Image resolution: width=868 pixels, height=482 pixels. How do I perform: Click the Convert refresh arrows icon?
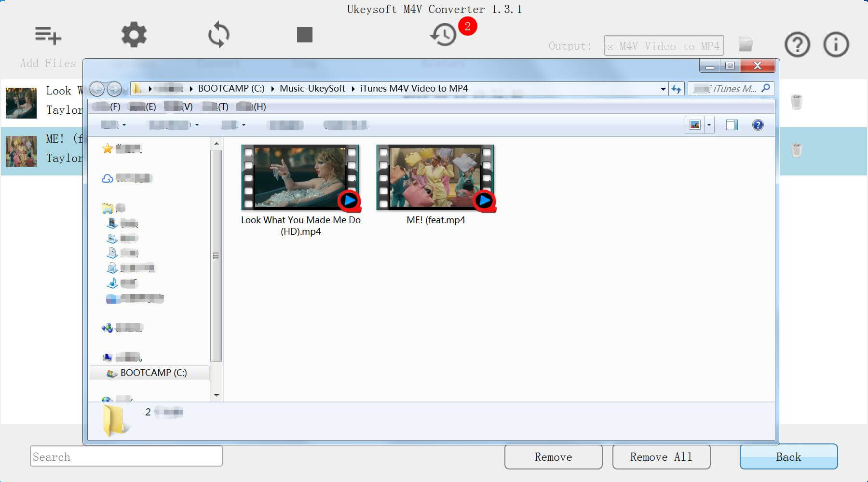click(218, 35)
